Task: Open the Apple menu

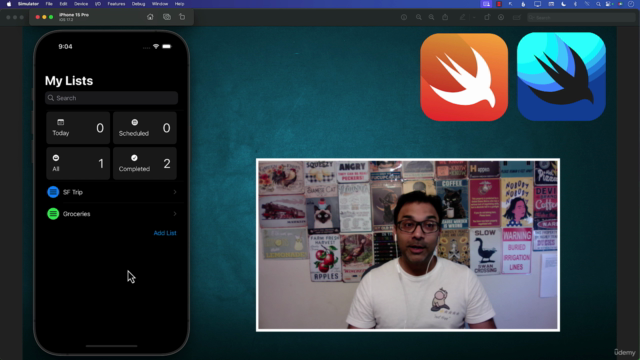Action: (9, 4)
